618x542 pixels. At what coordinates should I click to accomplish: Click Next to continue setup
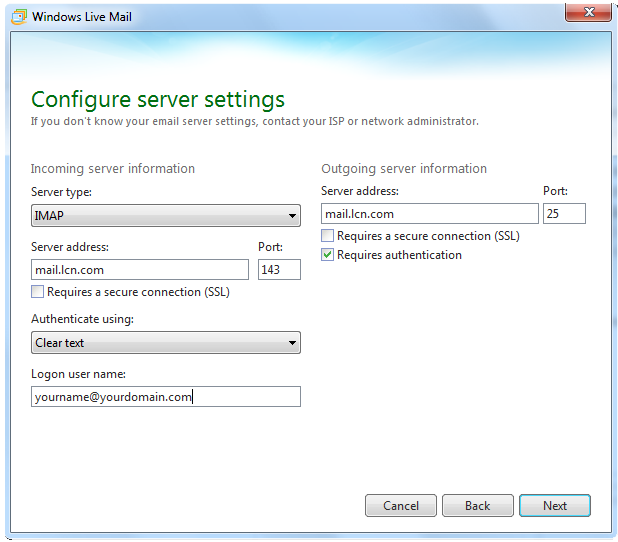[555, 505]
